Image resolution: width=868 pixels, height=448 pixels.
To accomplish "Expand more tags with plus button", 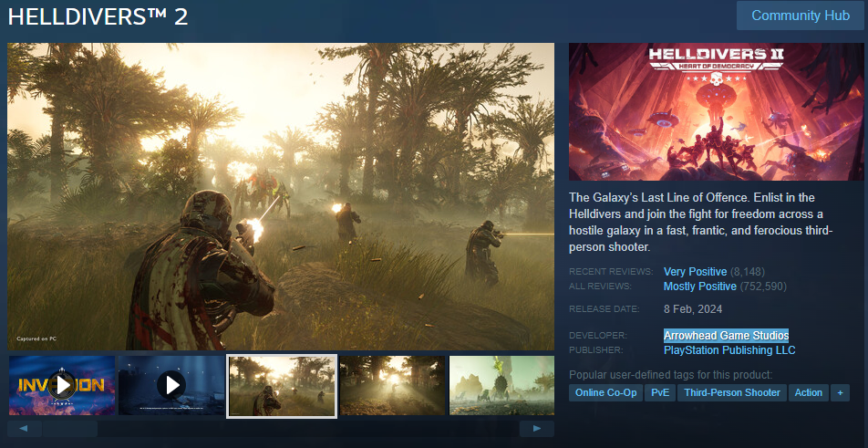I will (x=840, y=392).
